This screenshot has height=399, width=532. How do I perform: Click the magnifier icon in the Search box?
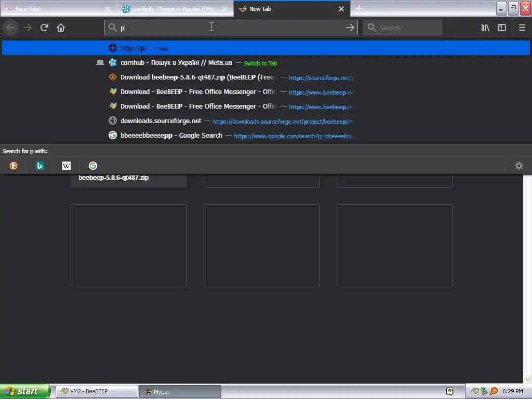tap(372, 28)
